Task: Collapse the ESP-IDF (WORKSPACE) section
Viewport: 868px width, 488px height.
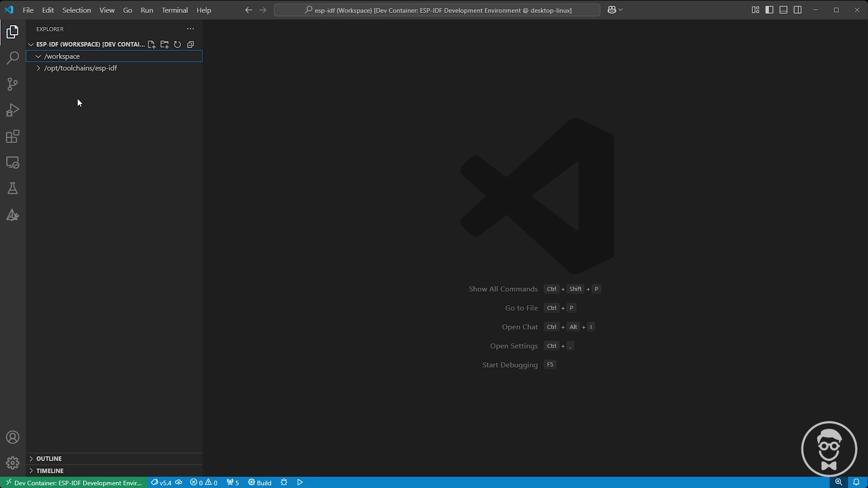Action: click(x=31, y=44)
